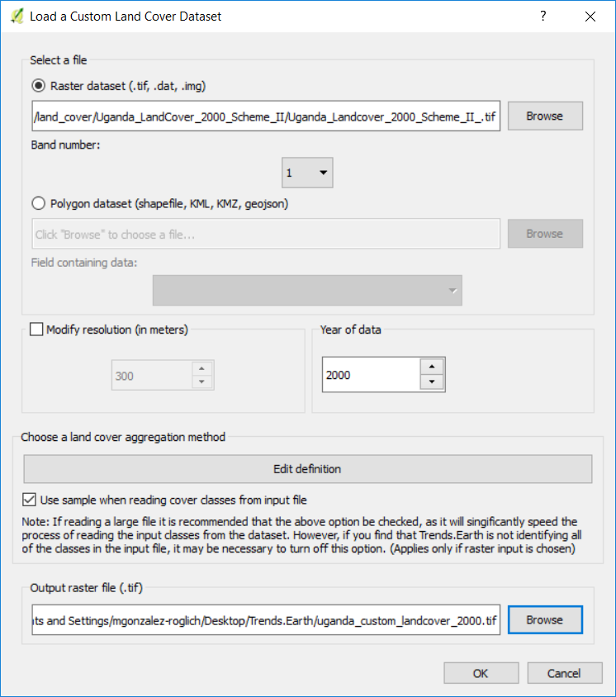
Task: Click the Field containing data dropdown
Action: click(x=307, y=291)
